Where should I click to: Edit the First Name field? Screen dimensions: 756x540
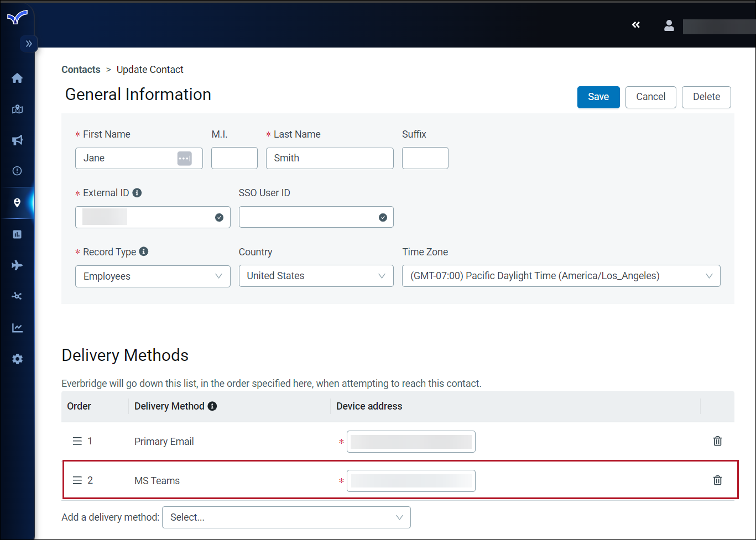(x=139, y=158)
